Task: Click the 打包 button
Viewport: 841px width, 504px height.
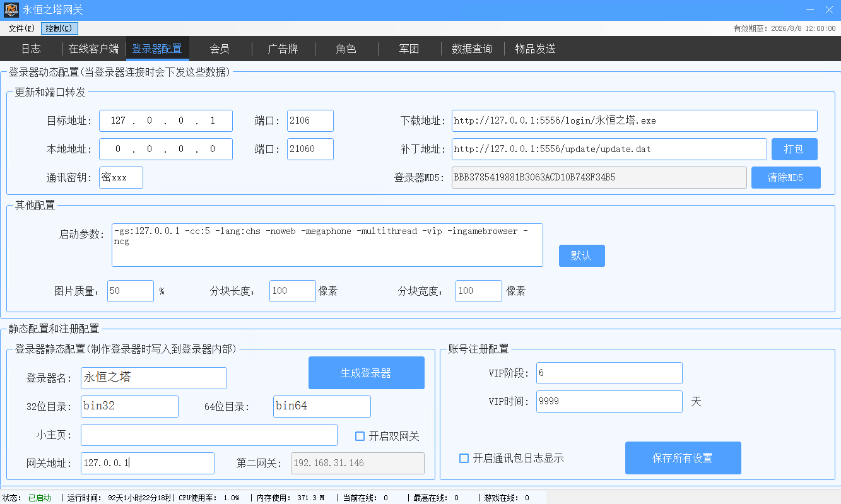Action: tap(794, 149)
